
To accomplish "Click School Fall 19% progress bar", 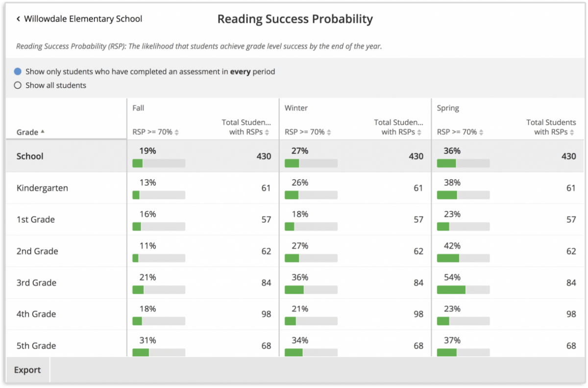I will pos(159,163).
